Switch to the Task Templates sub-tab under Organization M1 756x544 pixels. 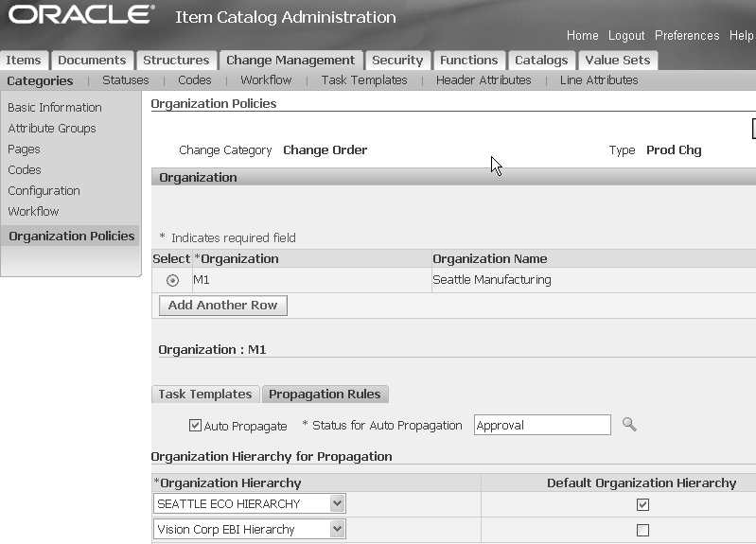point(205,394)
